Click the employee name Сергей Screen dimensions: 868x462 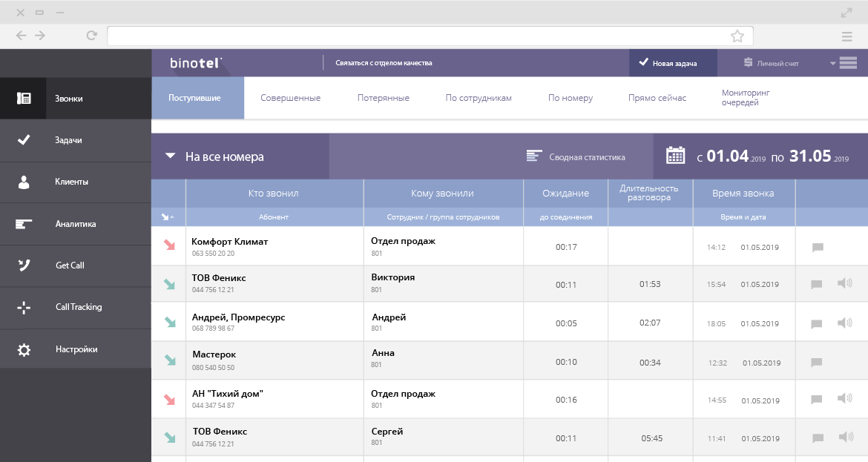click(x=387, y=432)
